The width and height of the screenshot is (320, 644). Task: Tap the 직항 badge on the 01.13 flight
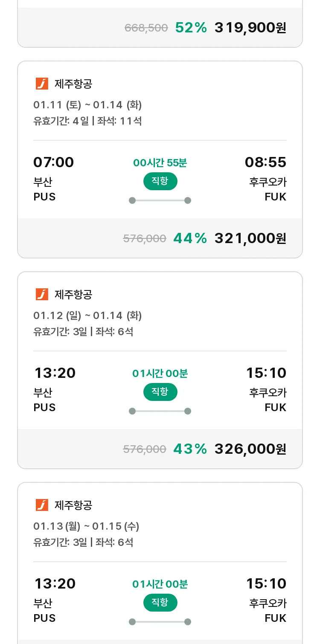click(160, 603)
